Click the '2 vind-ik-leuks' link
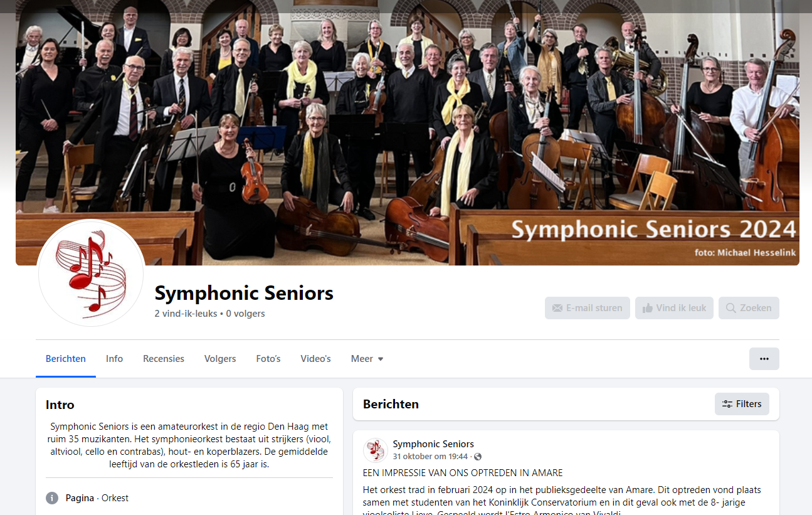 click(186, 314)
